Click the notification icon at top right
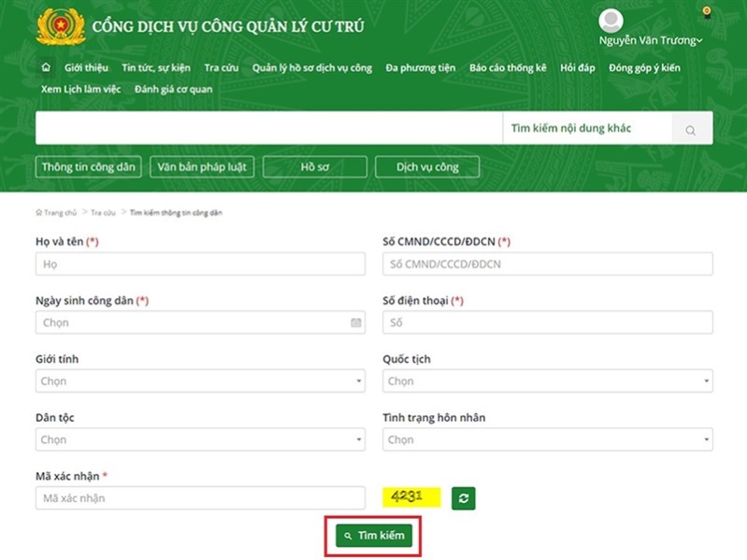This screenshot has width=747, height=560. coord(706,13)
